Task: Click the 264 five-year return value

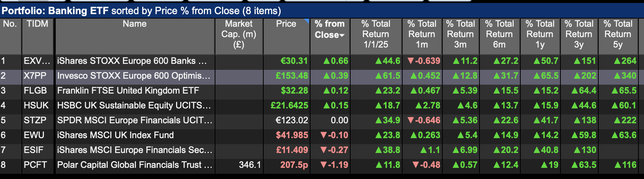Action: 625,61
